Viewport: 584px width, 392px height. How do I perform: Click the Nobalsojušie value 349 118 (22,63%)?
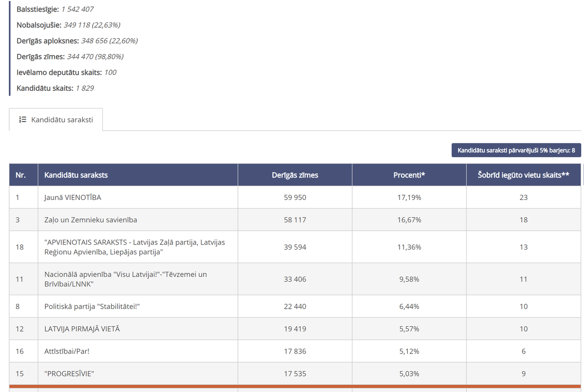(92, 25)
